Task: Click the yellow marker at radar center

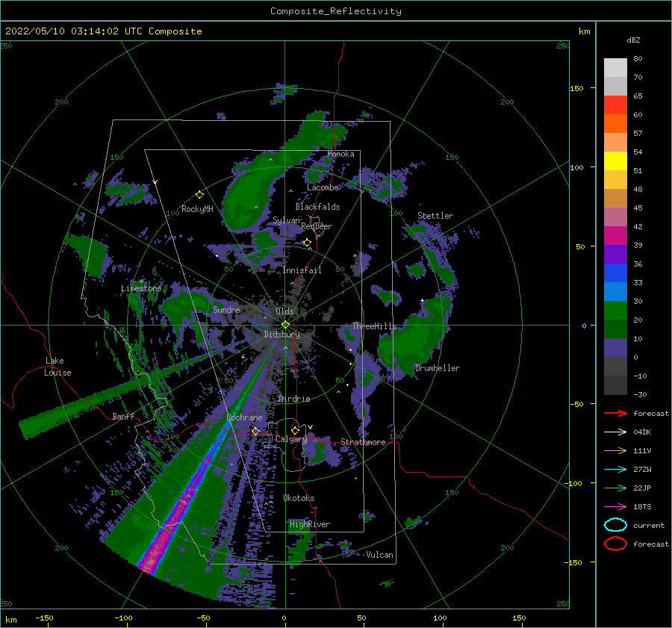Action: [x=285, y=325]
